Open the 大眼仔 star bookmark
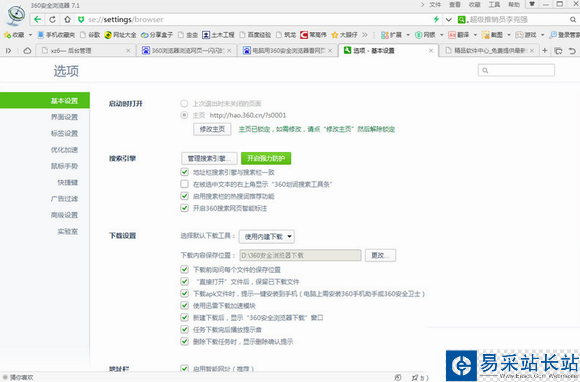The image size is (580, 382). tap(344, 35)
